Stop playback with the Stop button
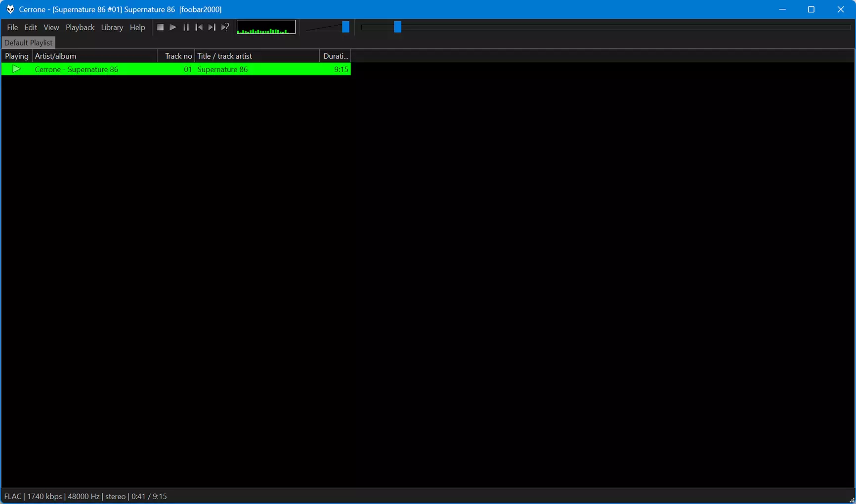Viewport: 856px width, 504px height. (x=160, y=27)
